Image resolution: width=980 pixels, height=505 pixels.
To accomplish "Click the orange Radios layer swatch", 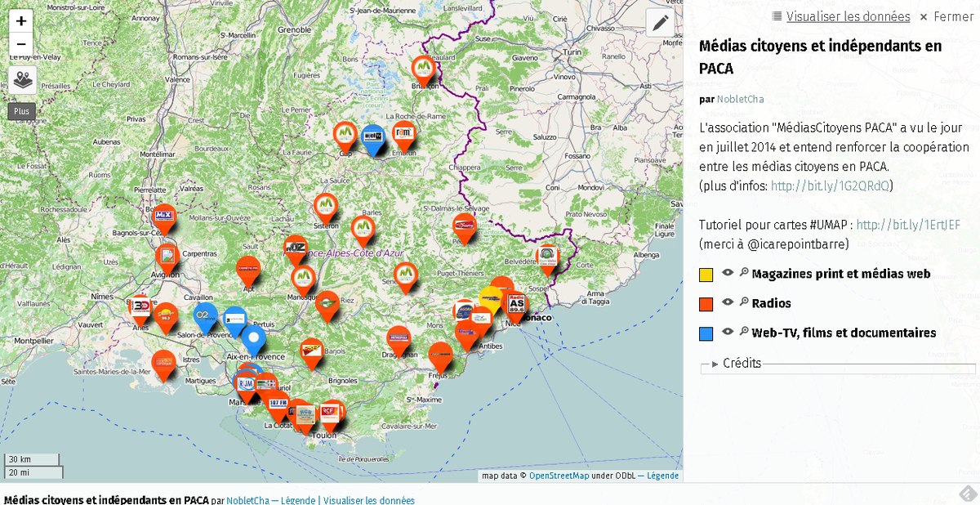I will (706, 304).
